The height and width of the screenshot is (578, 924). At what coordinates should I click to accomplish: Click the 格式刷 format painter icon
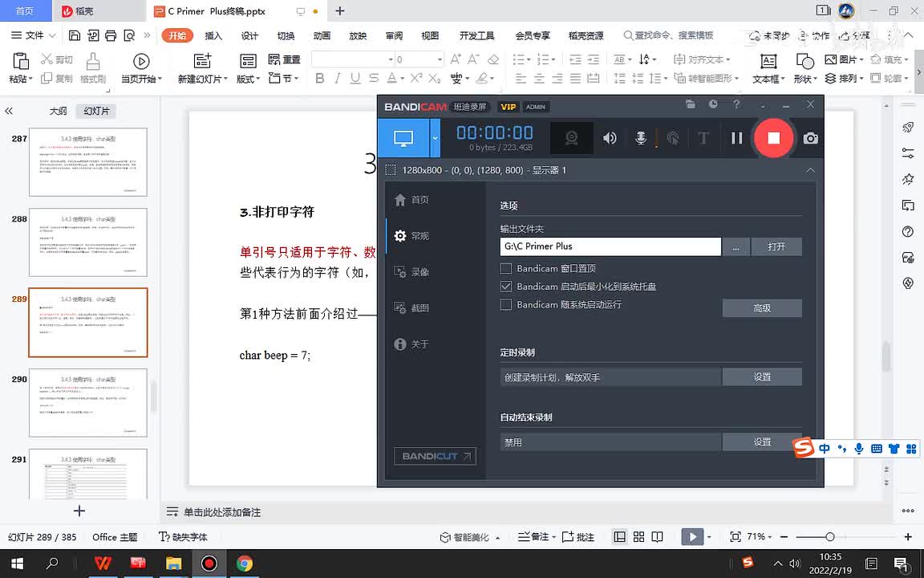coord(93,61)
